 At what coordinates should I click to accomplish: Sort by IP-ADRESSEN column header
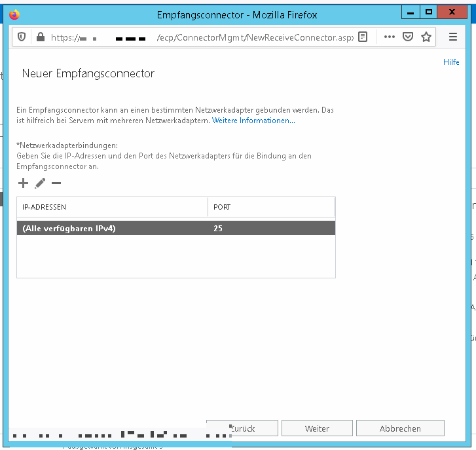[112, 207]
